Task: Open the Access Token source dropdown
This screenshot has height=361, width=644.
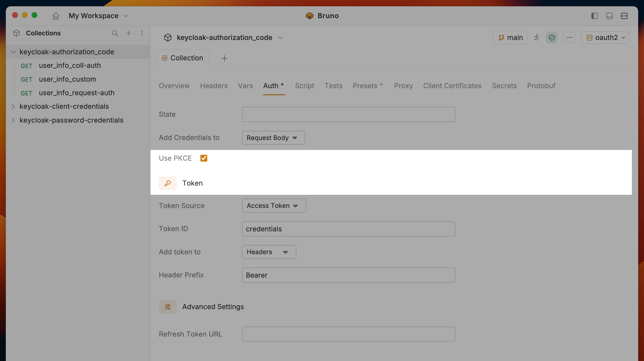Action: click(274, 206)
